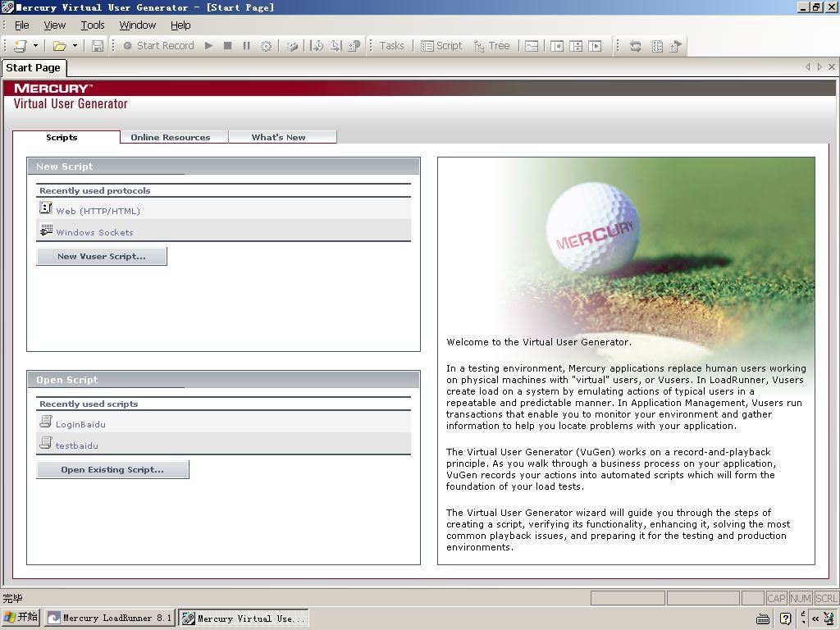Viewport: 840px width, 630px height.
Task: Click the testbaidu script icon
Action: coord(46,443)
